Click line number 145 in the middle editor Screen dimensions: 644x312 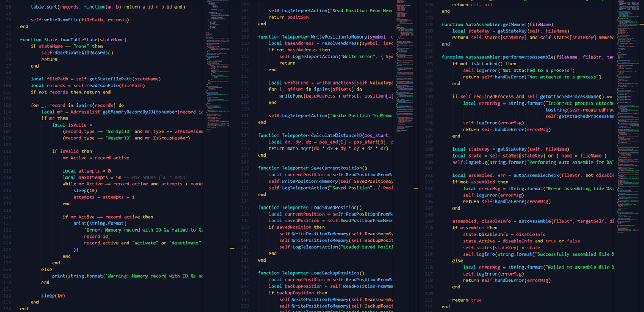246,273
